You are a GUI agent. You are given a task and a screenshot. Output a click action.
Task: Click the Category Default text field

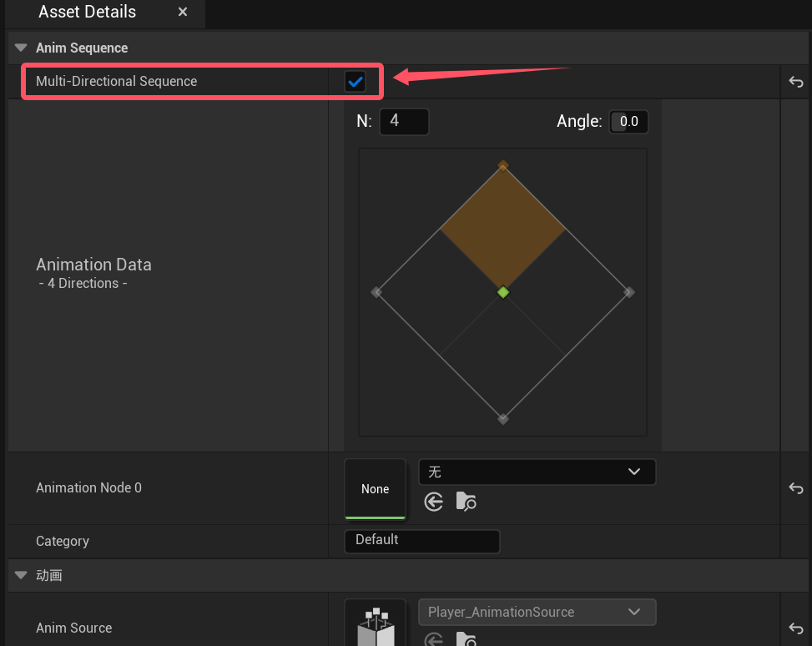coord(422,540)
